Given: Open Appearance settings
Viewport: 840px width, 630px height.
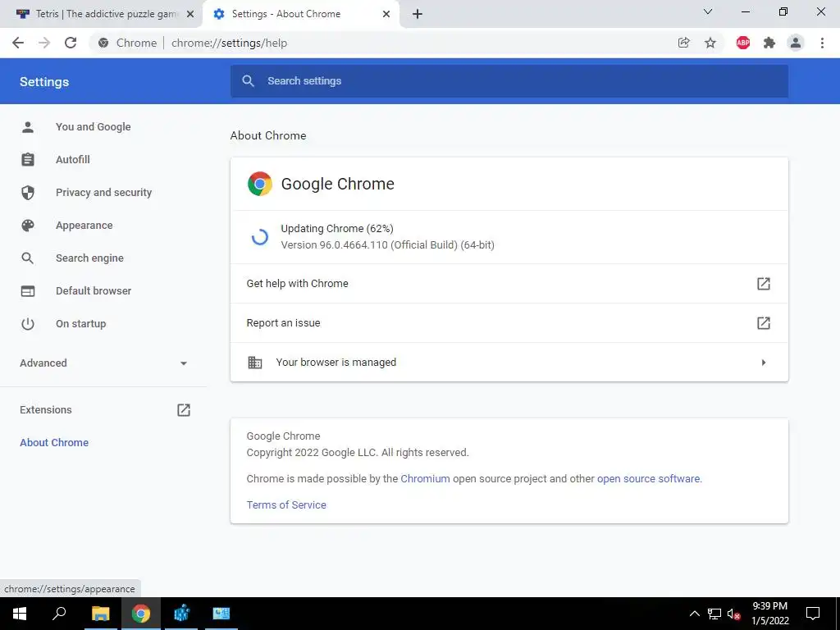Looking at the screenshot, I should [x=84, y=225].
